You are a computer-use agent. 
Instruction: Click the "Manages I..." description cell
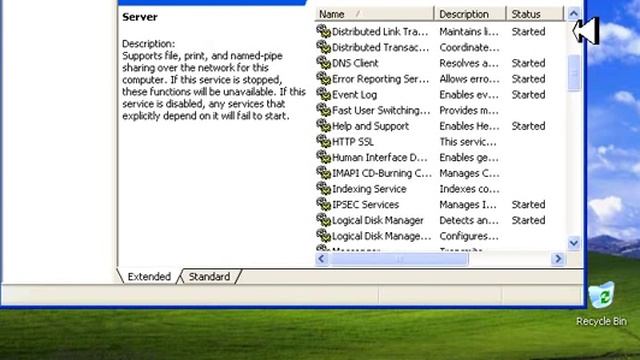468,204
